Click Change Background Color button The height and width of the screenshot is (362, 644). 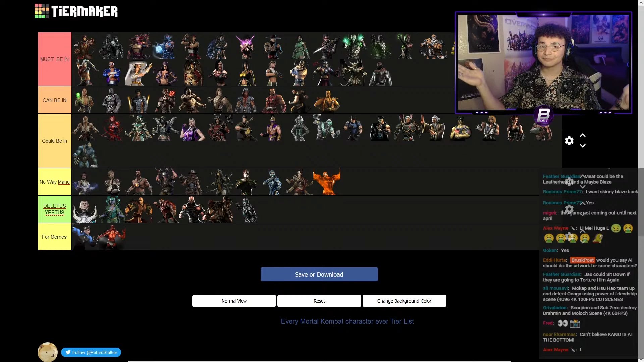point(404,301)
